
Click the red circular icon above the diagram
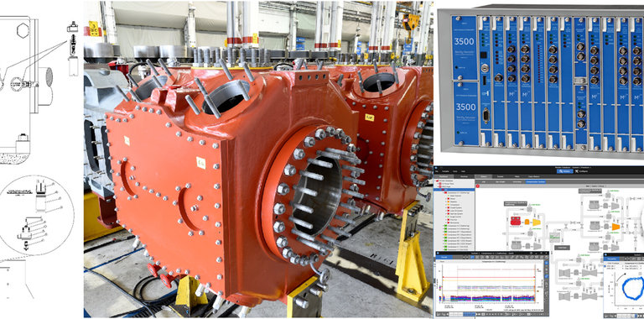coord(478,186)
